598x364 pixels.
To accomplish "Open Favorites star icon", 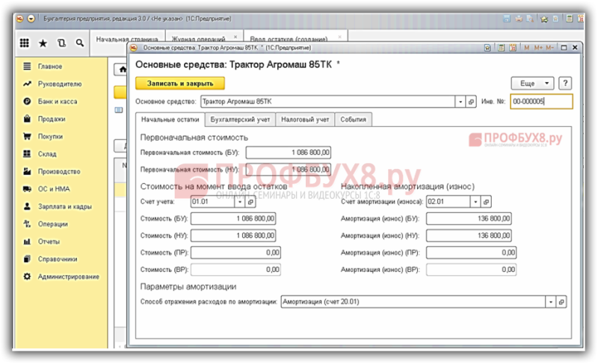I will tap(43, 43).
